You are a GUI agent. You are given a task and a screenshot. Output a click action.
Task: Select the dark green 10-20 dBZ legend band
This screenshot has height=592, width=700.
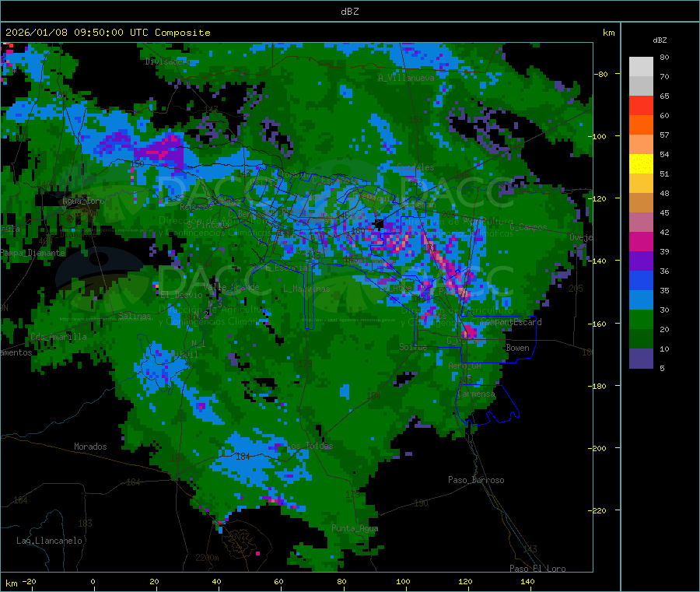click(641, 339)
